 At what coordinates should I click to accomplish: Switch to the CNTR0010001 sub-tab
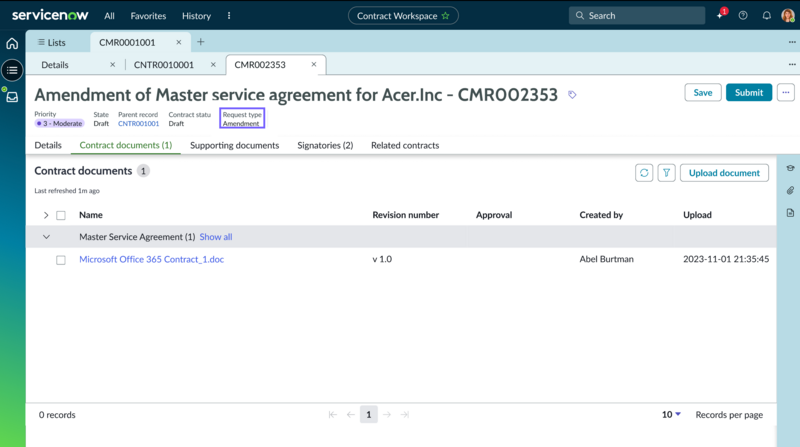point(164,65)
